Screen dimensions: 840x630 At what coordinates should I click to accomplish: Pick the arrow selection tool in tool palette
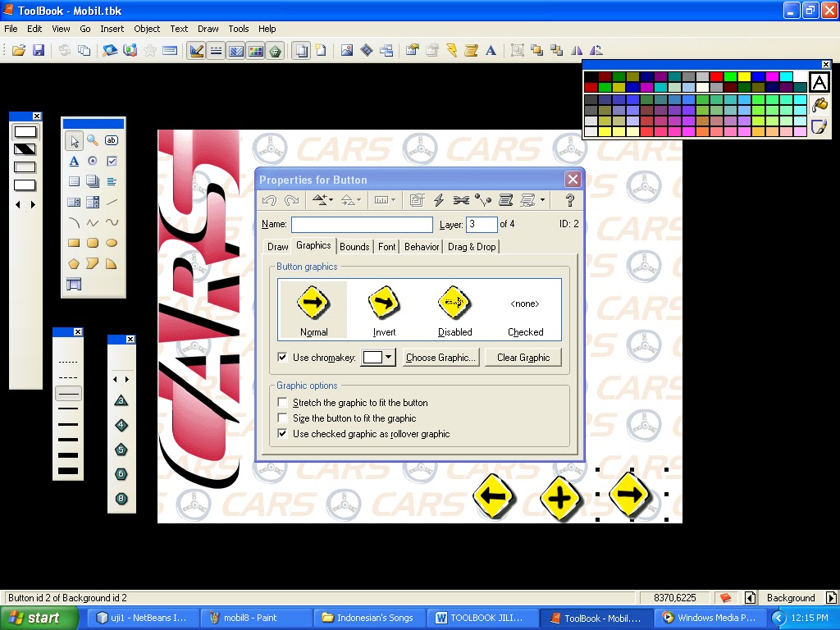click(74, 141)
